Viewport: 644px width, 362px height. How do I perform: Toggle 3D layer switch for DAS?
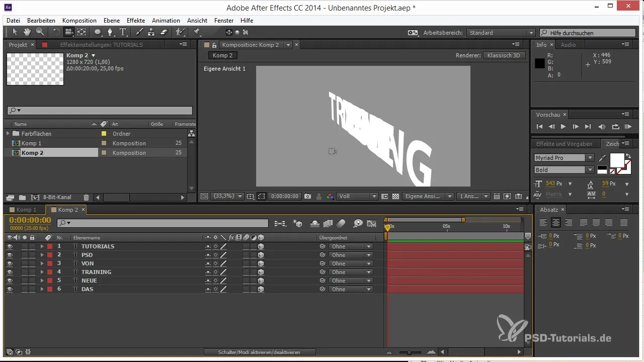coord(261,289)
